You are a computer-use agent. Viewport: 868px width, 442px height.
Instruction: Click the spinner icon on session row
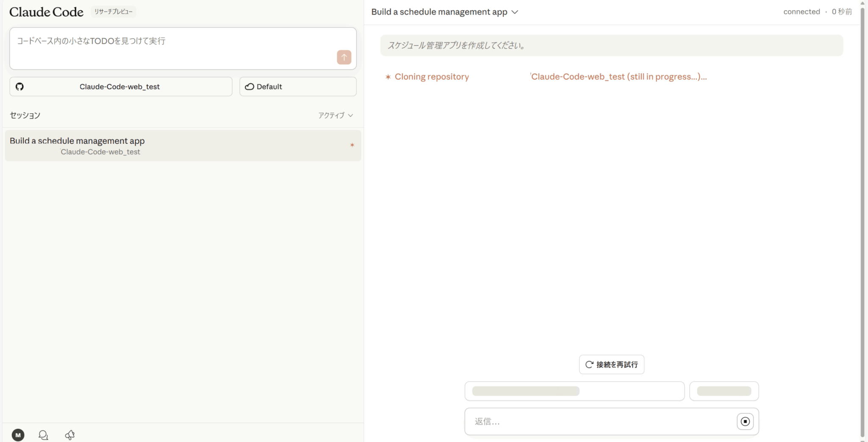[x=352, y=145]
